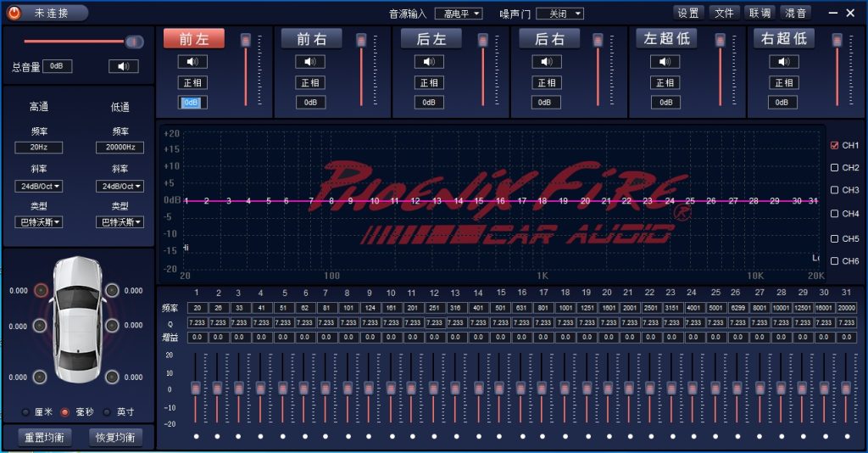Click the 重置均衡 button

pos(44,437)
